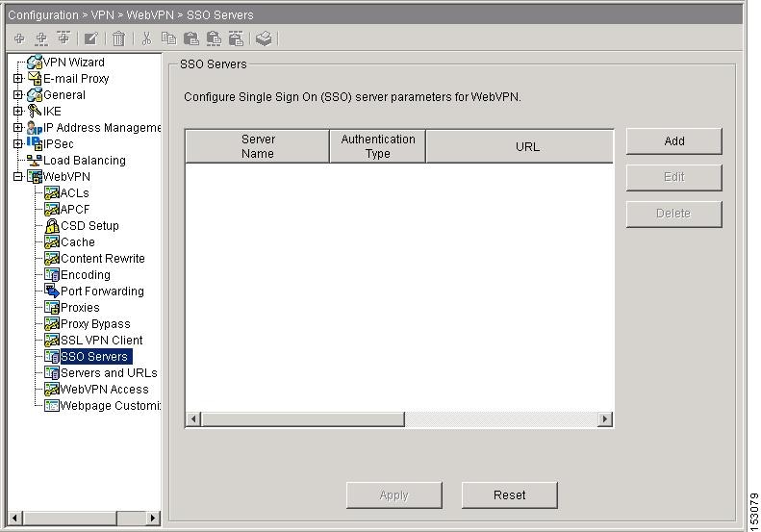Click the CSD Setup padlock icon
Viewport: 761px width, 532px height.
(51, 225)
